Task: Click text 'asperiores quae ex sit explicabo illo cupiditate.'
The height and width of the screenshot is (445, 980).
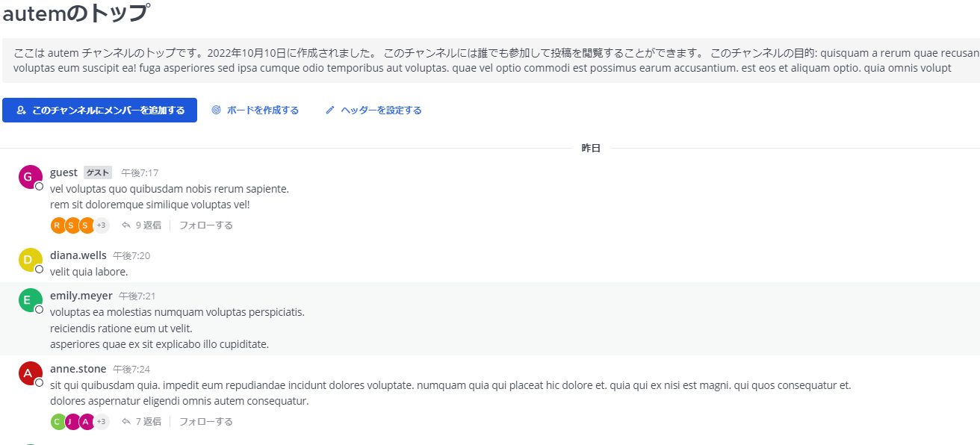Action: (159, 344)
